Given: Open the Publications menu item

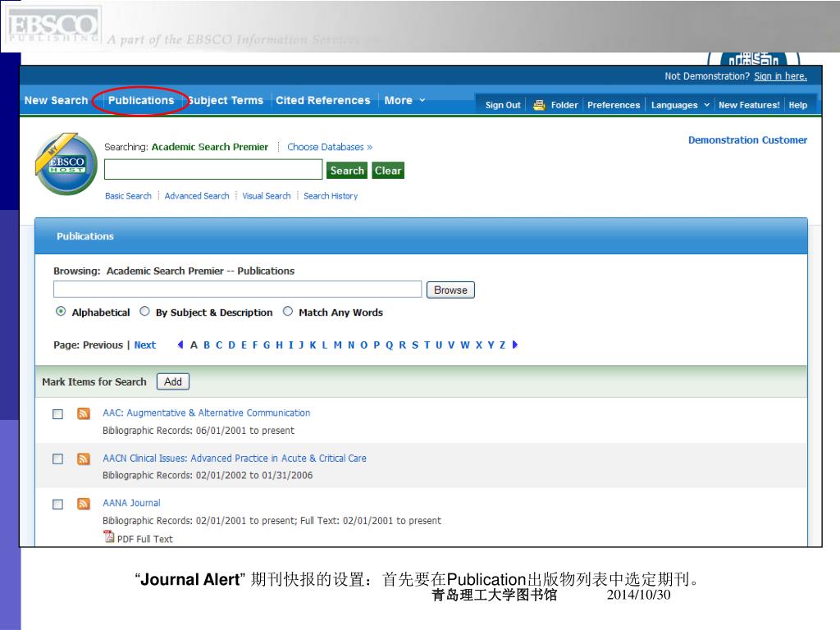Looking at the screenshot, I should pos(141,100).
